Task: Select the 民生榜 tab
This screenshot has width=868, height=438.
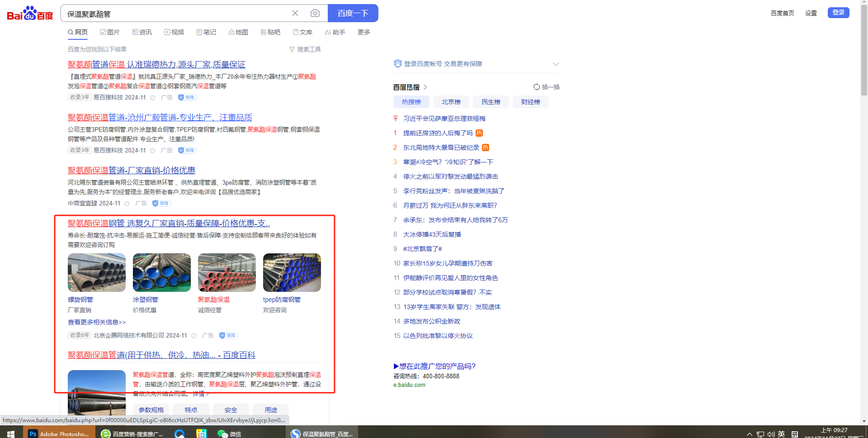Action: [491, 102]
